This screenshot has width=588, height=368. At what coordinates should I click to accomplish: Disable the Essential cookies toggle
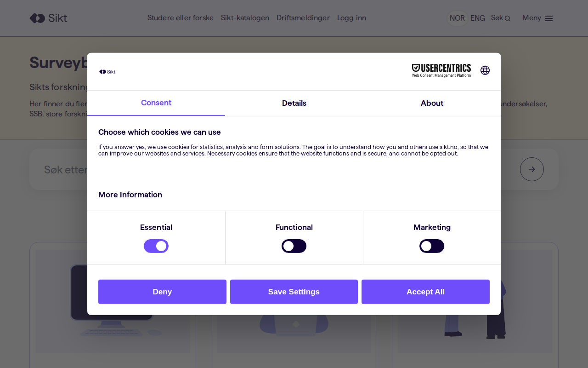point(156,246)
